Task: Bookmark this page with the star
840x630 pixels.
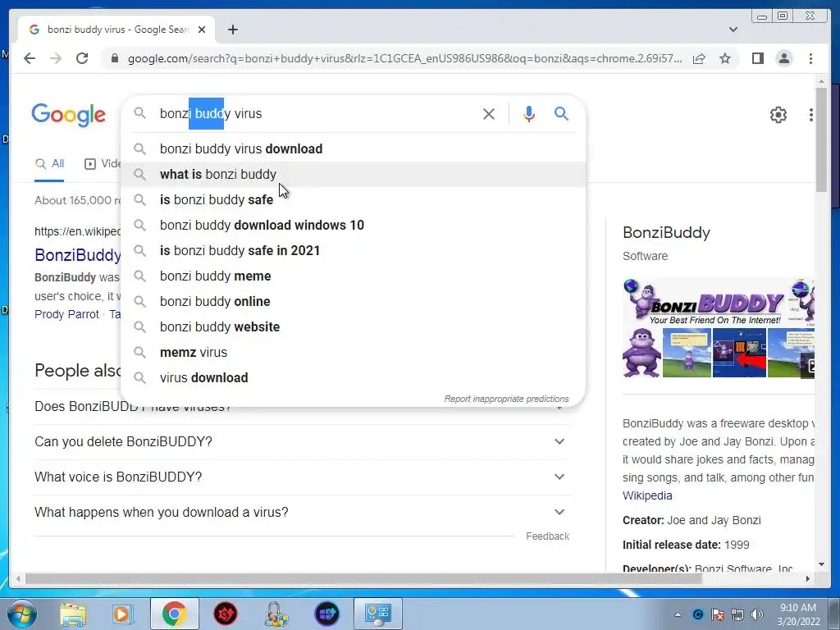Action: [725, 58]
